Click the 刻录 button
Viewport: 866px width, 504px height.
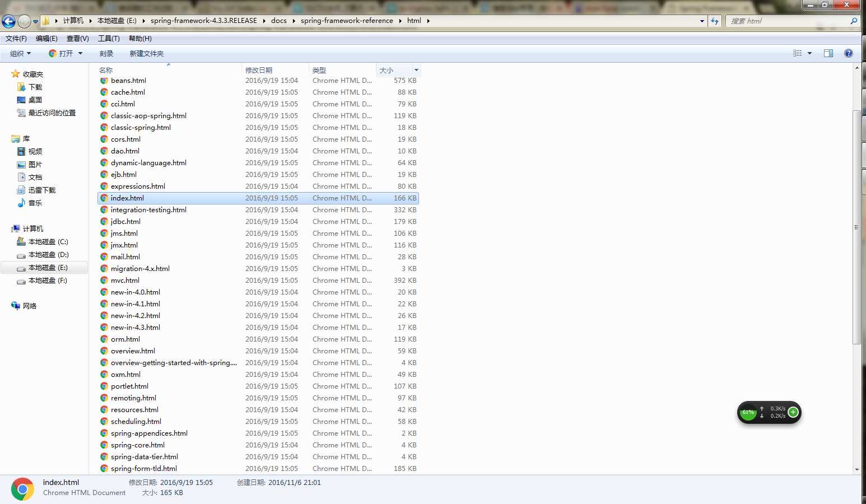(x=106, y=53)
